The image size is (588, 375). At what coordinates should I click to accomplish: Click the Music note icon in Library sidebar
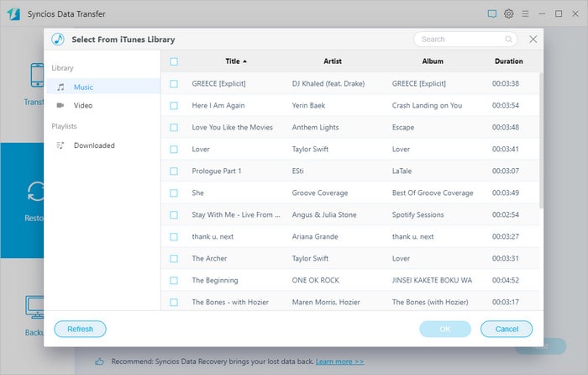tap(60, 87)
